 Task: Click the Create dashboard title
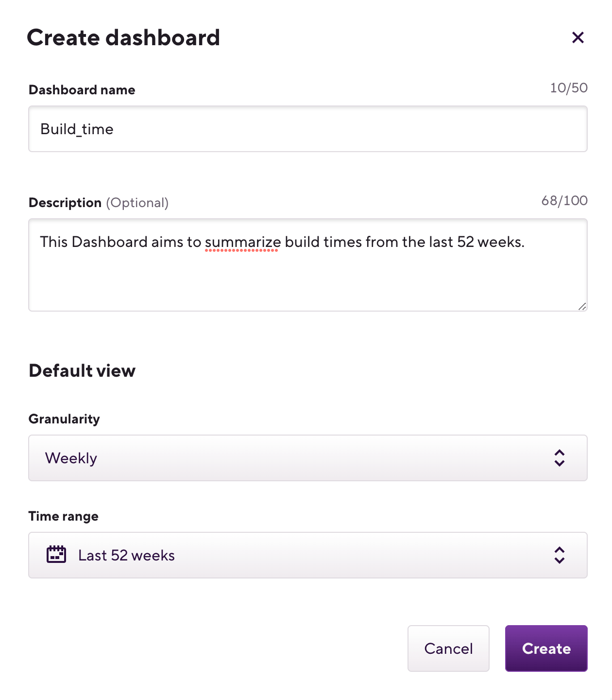124,37
